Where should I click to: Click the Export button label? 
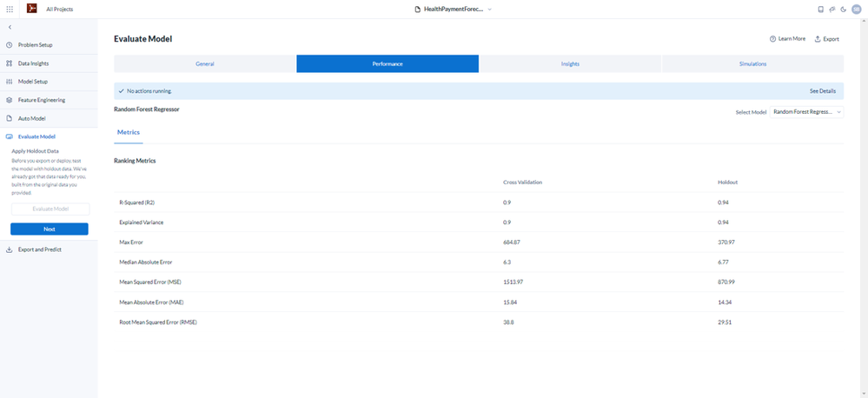tap(831, 39)
